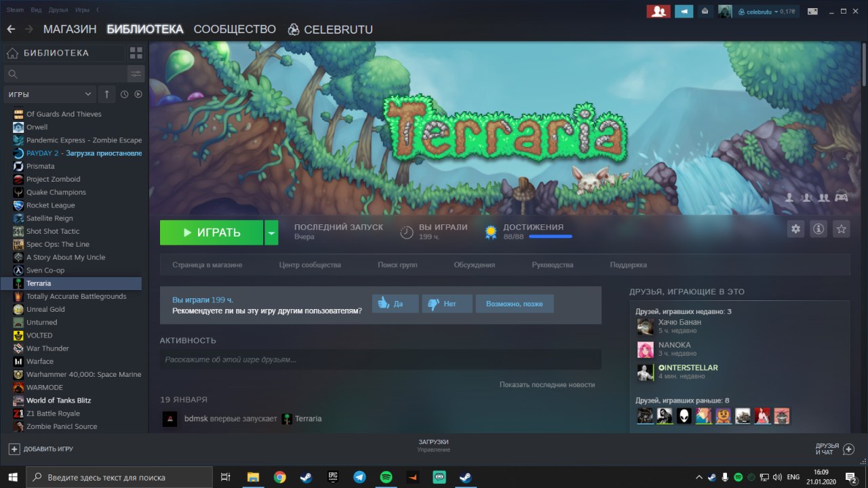Viewport: 868px width, 488px height.
Task: Toggle sort by recent clock icon
Action: (x=125, y=94)
